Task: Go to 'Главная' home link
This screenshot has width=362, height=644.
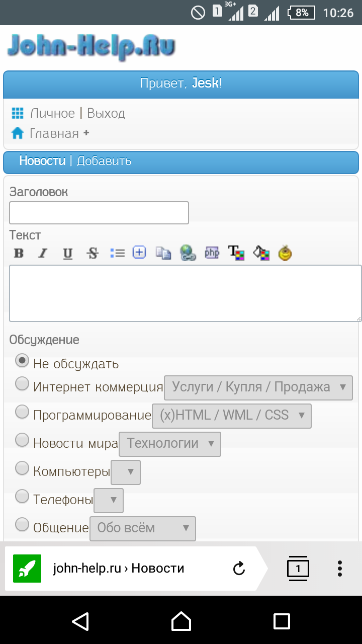Action: pos(54,133)
